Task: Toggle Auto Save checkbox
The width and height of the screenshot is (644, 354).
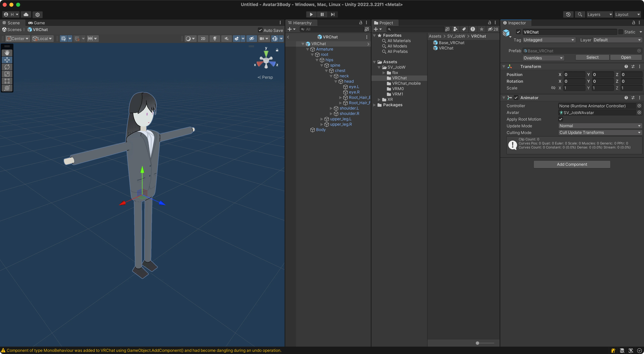Action: pyautogui.click(x=260, y=30)
